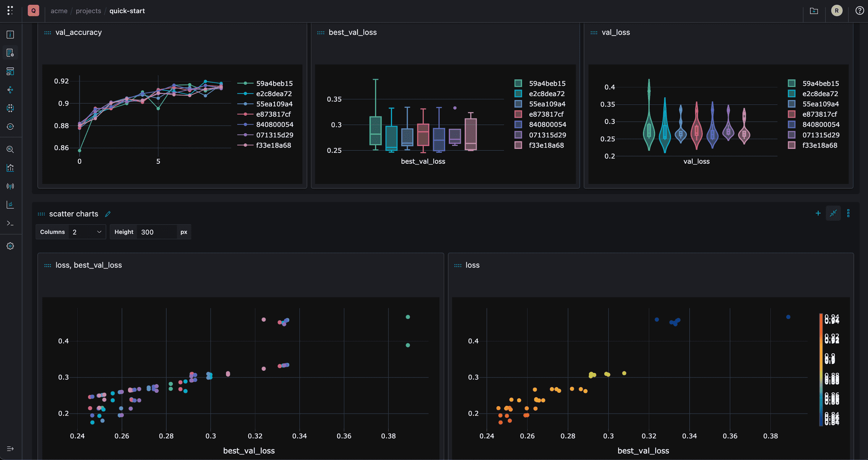Image resolution: width=868 pixels, height=460 pixels.
Task: Open the Columns dropdown in scatter charts
Action: pos(87,232)
